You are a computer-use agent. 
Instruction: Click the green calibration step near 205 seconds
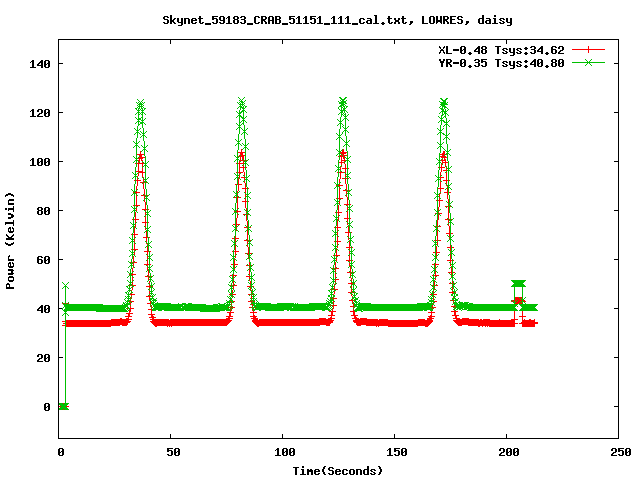coord(518,283)
